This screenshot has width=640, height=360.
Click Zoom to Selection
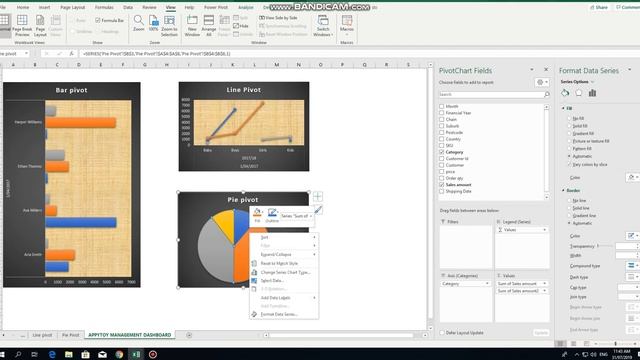(169, 25)
